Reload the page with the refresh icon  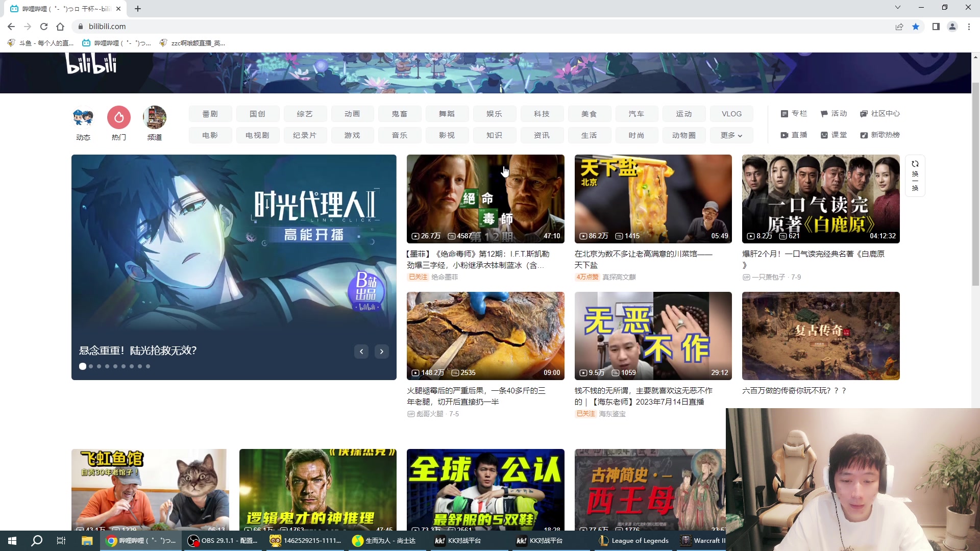(x=44, y=27)
